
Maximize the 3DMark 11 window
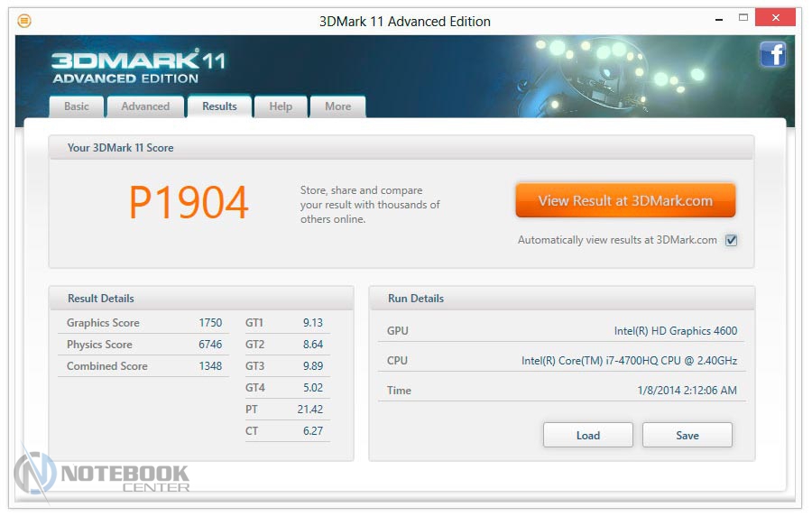pos(743,18)
